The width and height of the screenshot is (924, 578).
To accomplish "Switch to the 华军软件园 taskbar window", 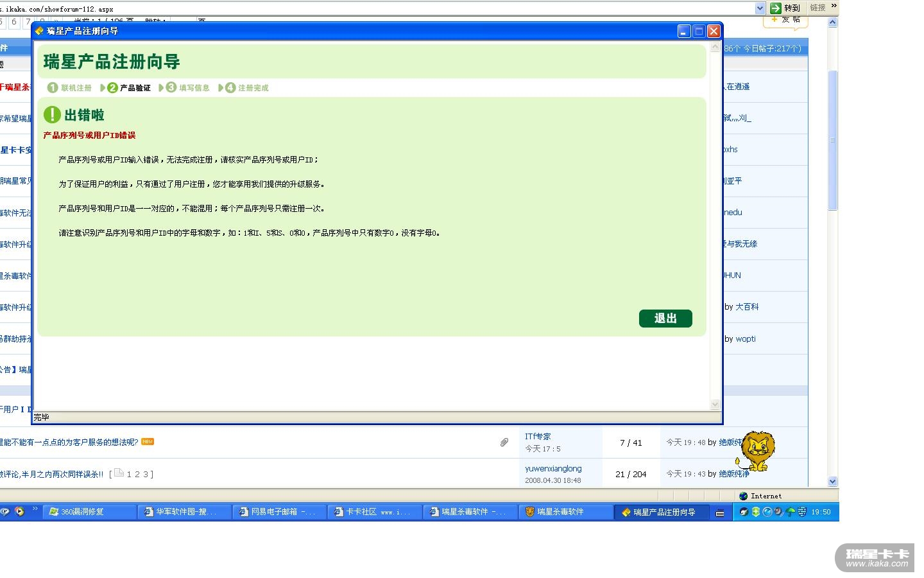I will point(185,512).
